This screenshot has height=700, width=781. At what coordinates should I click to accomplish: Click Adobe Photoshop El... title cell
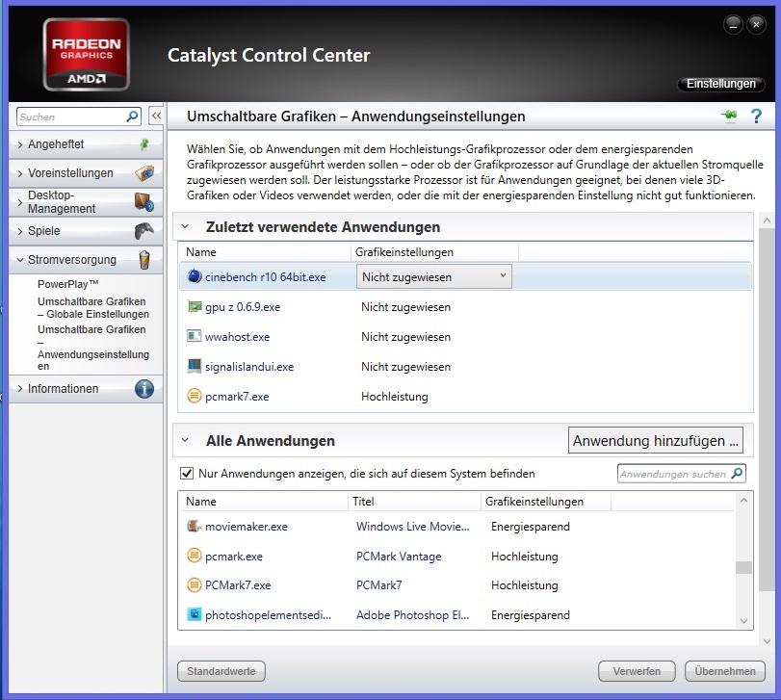click(x=412, y=615)
